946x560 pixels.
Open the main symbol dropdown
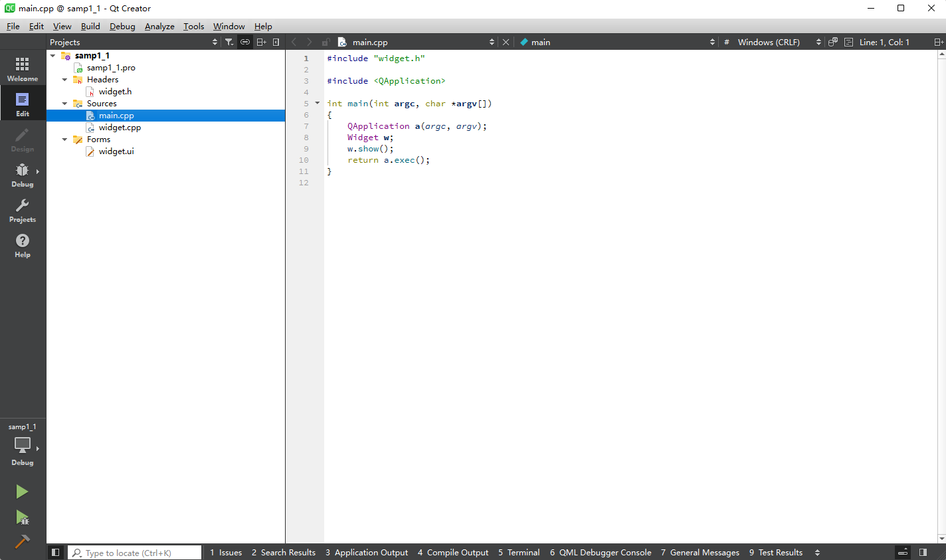[x=617, y=42]
